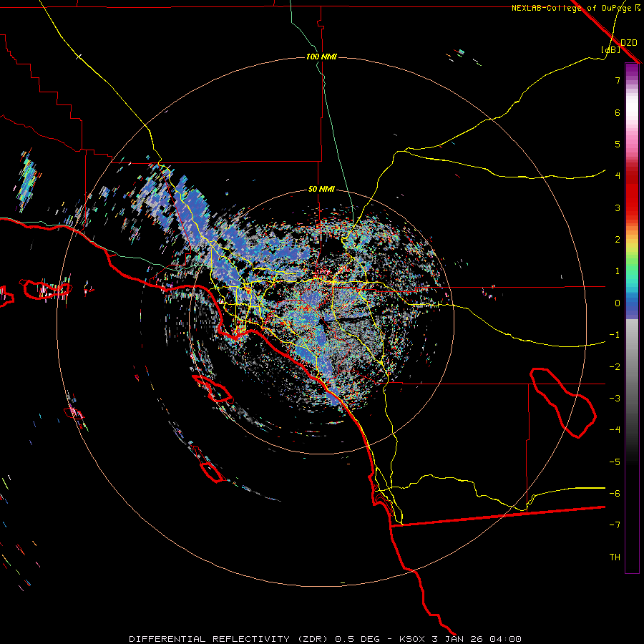Click the "7" value on the color scale
The height and width of the screenshot is (644, 644).
click(618, 80)
